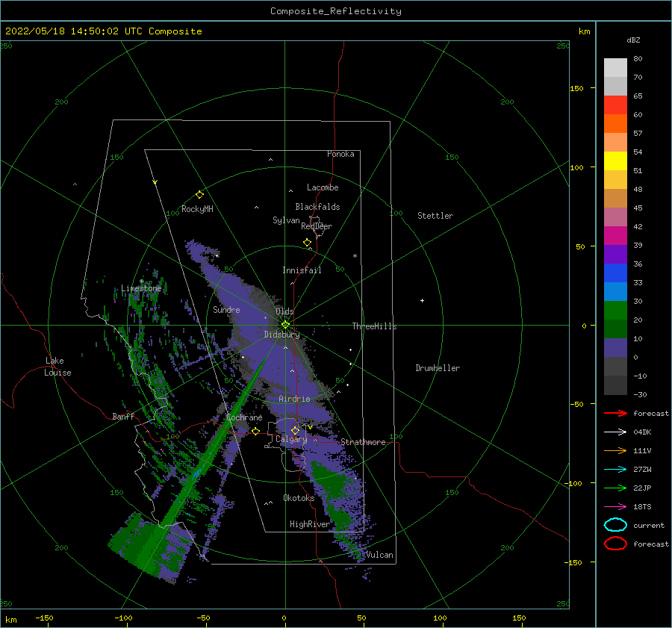Click the Calgary city label

tap(291, 439)
